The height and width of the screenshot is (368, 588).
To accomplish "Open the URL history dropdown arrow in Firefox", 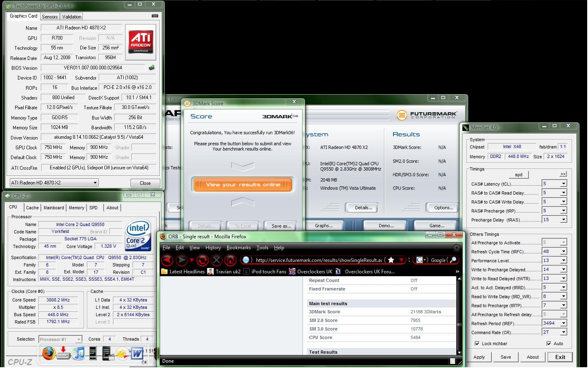I will (401, 260).
